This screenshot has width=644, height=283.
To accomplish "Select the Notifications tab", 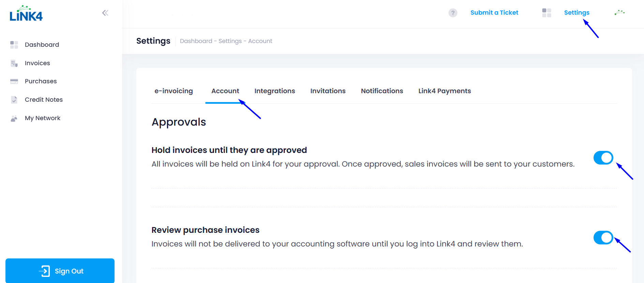I will pos(382,91).
